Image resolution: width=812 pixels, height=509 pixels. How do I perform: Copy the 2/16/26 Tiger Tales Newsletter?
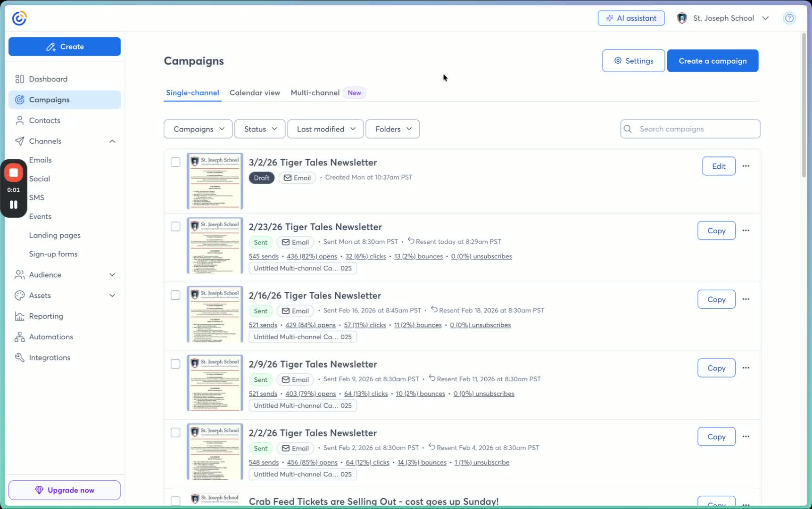click(716, 299)
